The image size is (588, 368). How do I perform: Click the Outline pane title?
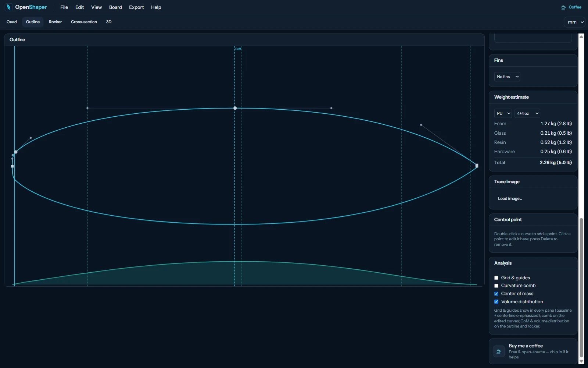[17, 40]
